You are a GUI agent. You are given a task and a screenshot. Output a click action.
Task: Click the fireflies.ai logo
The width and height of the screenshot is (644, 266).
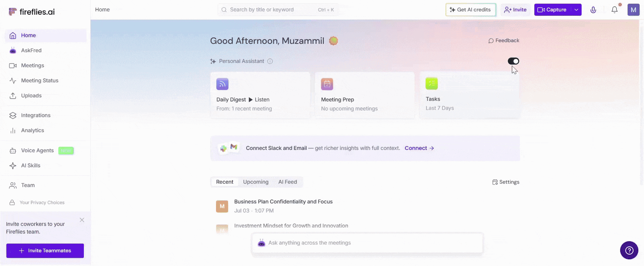click(x=32, y=12)
